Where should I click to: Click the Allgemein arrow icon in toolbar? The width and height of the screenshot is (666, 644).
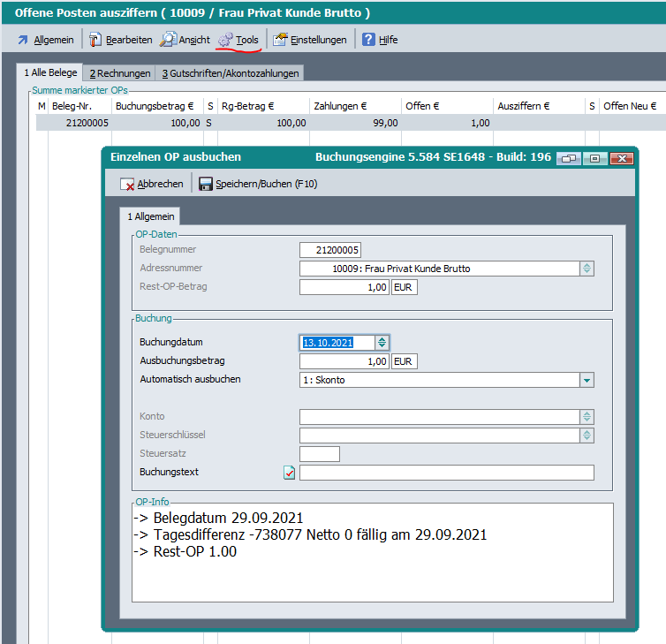click(24, 40)
